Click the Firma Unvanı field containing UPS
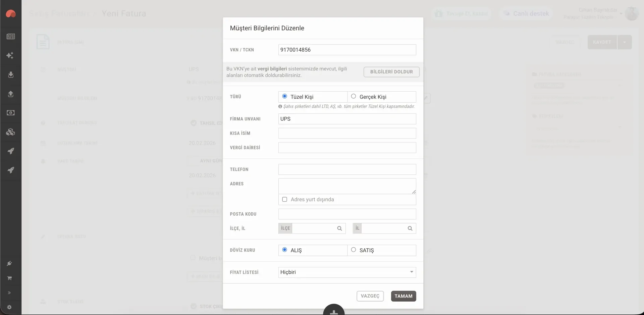The image size is (644, 315). pos(347,119)
